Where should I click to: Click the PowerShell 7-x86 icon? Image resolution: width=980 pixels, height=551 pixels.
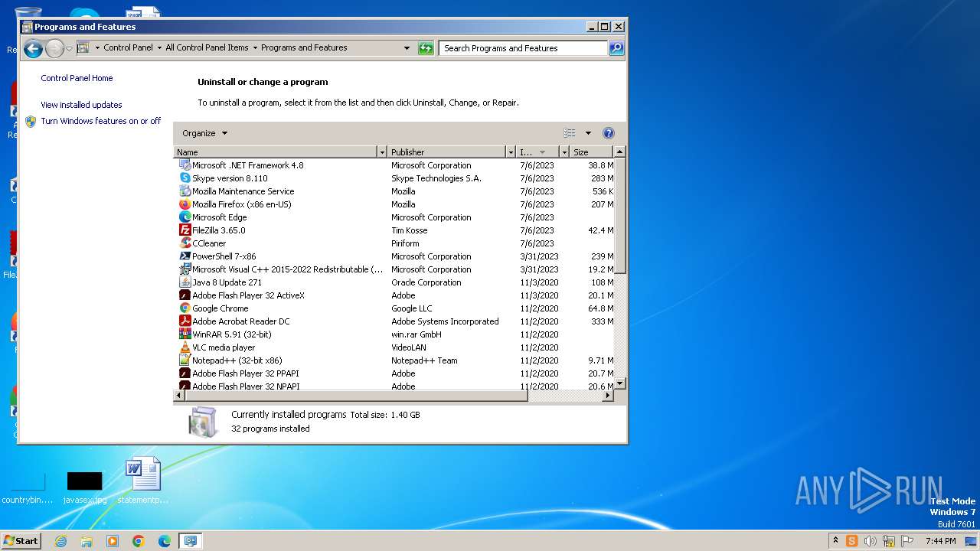point(185,256)
